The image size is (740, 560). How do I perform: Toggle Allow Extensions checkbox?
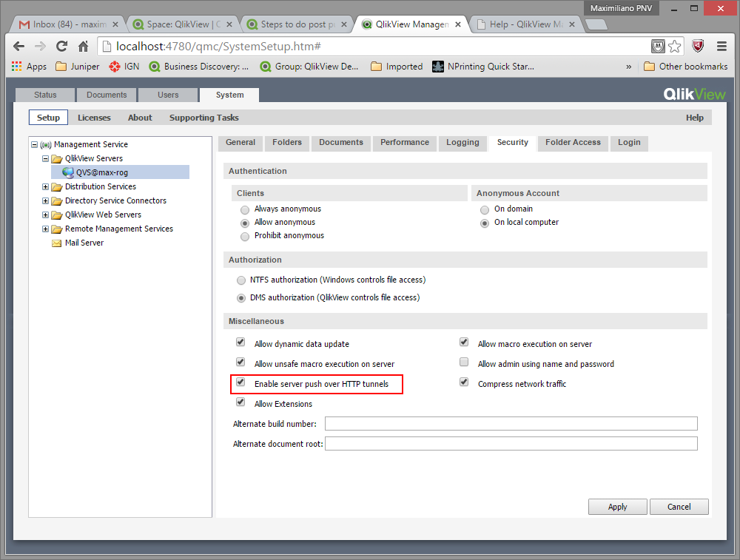tap(240, 402)
